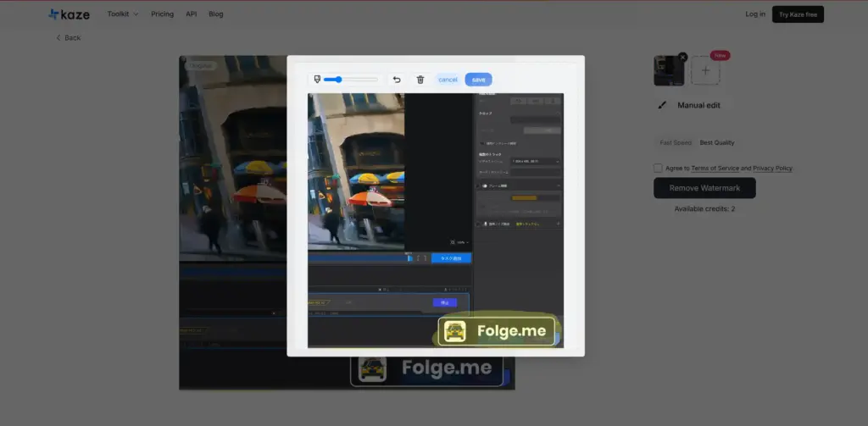Click the brush size icon in editor
The image size is (868, 426).
pyautogui.click(x=317, y=80)
